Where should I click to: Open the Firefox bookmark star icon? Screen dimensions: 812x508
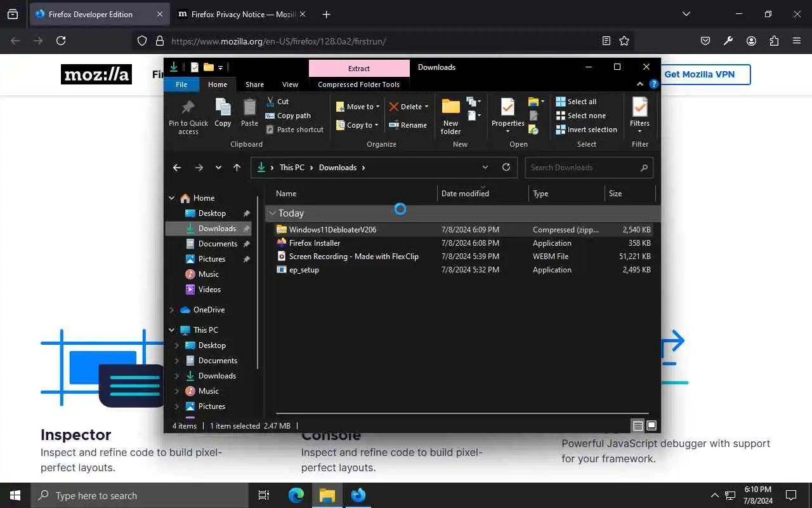click(x=624, y=41)
